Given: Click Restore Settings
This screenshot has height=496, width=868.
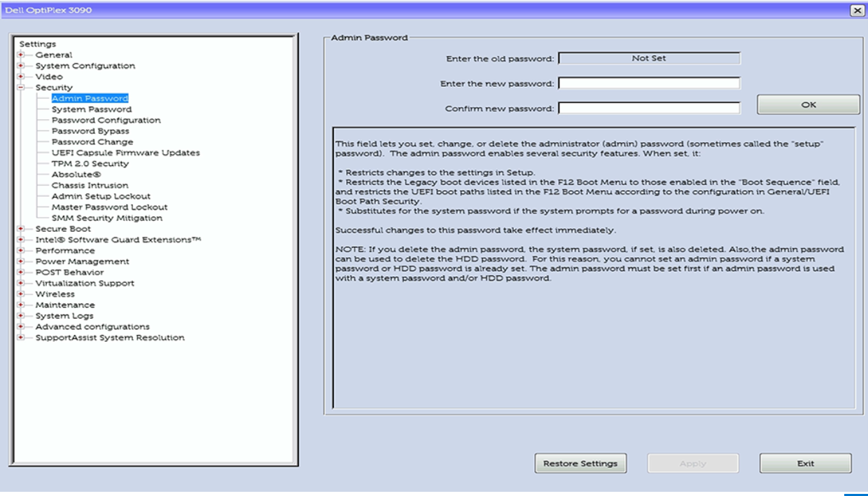Looking at the screenshot, I should point(580,463).
